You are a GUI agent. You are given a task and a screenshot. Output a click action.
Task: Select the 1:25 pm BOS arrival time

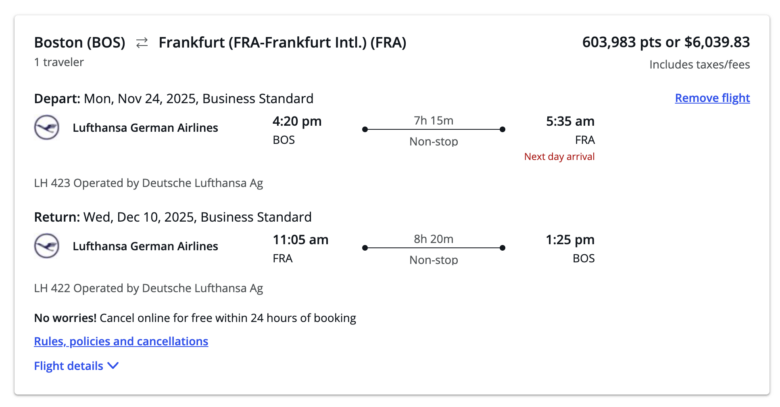point(570,240)
